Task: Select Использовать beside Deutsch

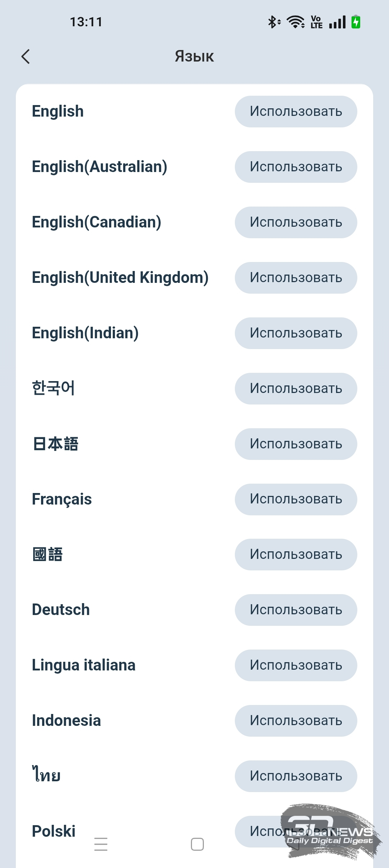Action: [x=296, y=610]
